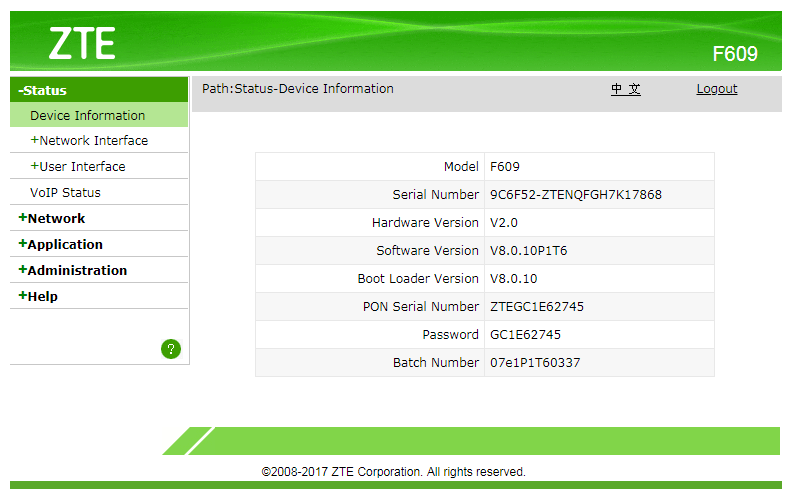The width and height of the screenshot is (790, 504).
Task: Select Boot Loader Version value V8.0.10
Action: click(513, 279)
